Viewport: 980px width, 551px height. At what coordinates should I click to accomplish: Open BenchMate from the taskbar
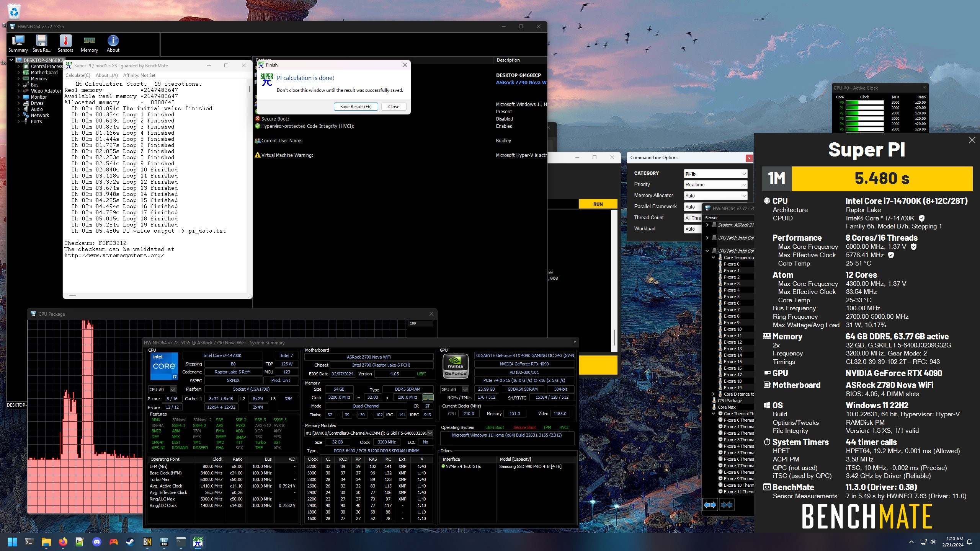147,542
